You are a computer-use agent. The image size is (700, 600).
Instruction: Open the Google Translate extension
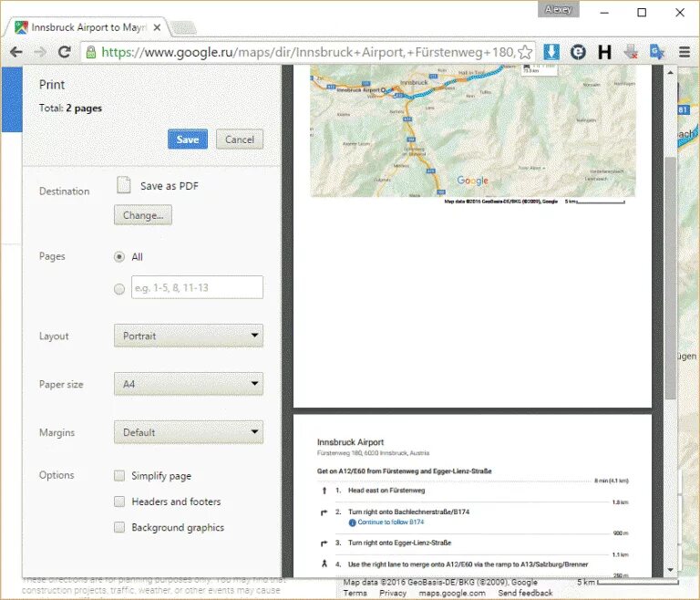coord(657,52)
